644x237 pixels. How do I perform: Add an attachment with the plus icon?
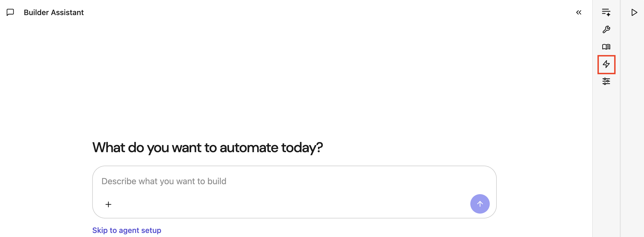(x=108, y=204)
